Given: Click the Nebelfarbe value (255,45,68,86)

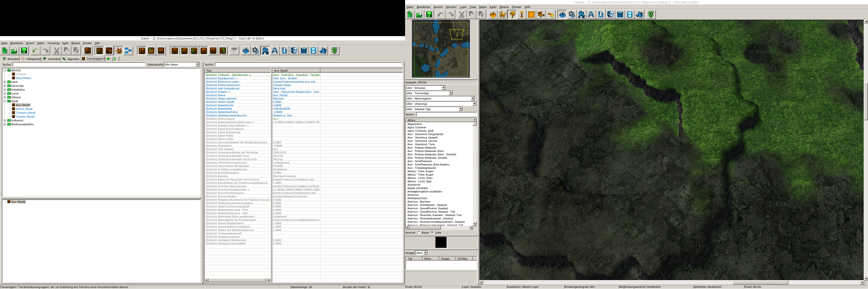Looking at the screenshot, I should [282, 109].
